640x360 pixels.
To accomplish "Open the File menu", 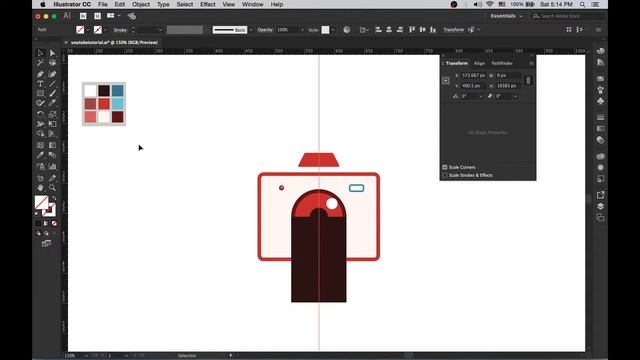I will tap(103, 4).
